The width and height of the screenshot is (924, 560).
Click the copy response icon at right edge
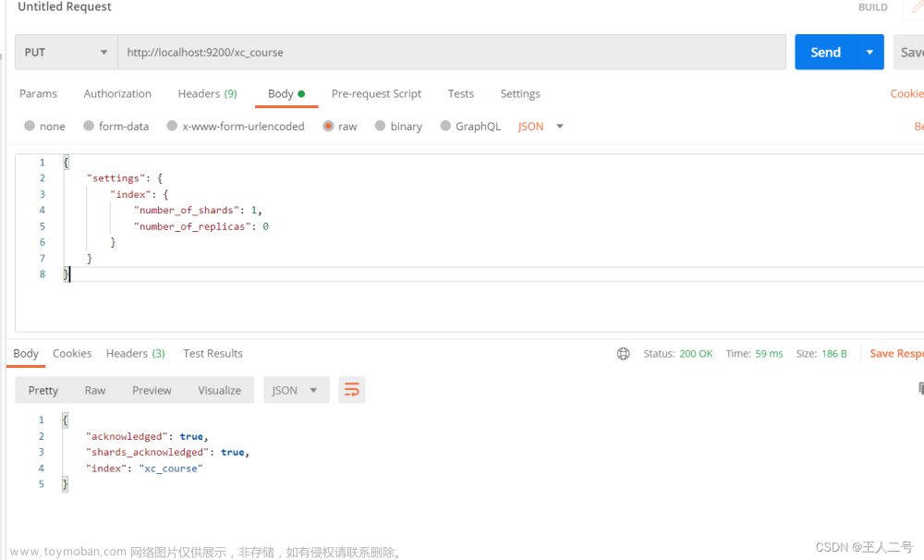pos(921,388)
